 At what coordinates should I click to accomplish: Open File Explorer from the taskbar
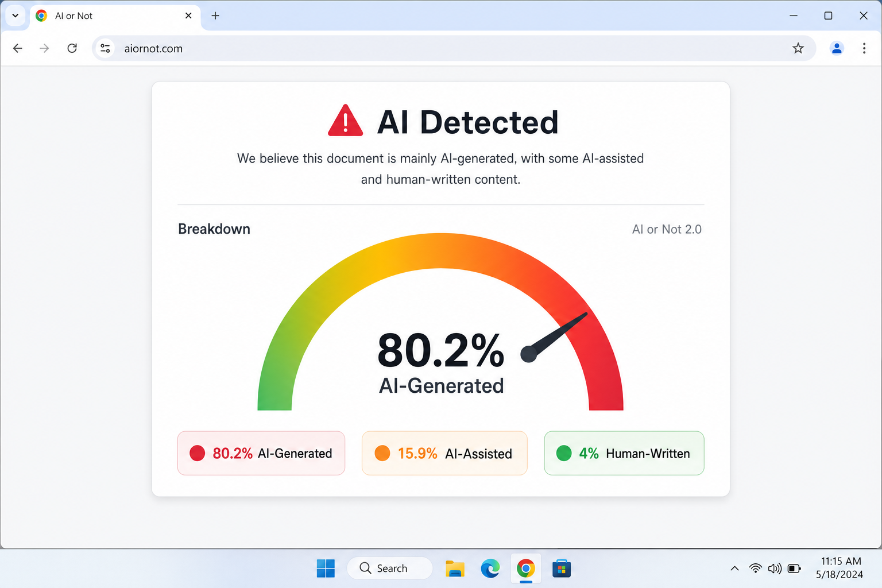[x=455, y=568]
